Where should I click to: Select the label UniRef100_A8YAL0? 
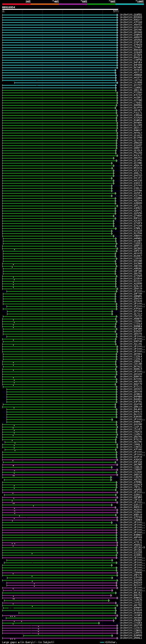[131, 133]
